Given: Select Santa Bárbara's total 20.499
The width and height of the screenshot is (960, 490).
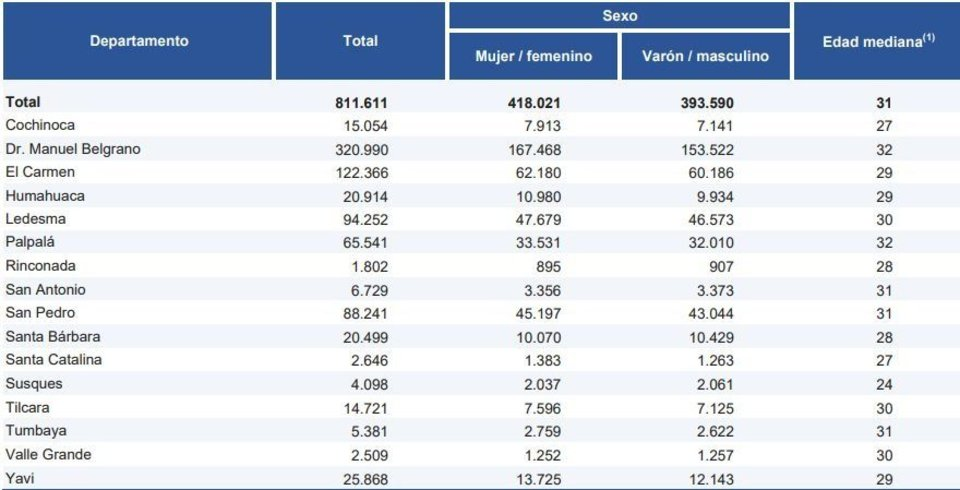Looking at the screenshot, I should click(x=364, y=337).
